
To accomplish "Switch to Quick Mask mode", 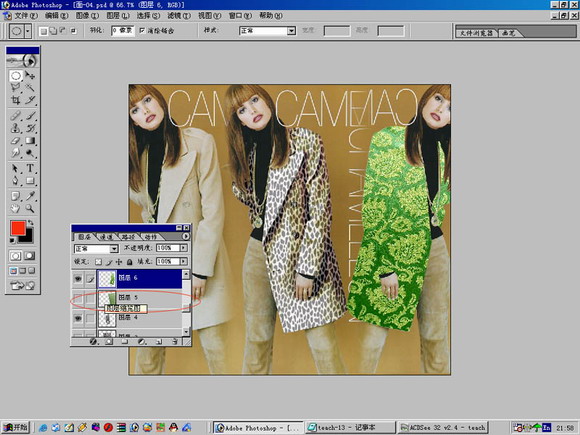I will pos(30,256).
